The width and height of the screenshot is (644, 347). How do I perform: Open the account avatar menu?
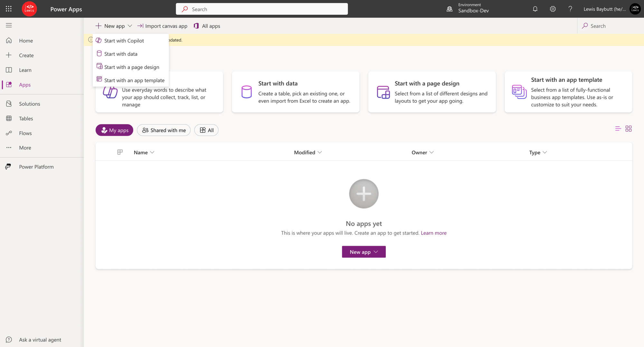[x=635, y=9]
